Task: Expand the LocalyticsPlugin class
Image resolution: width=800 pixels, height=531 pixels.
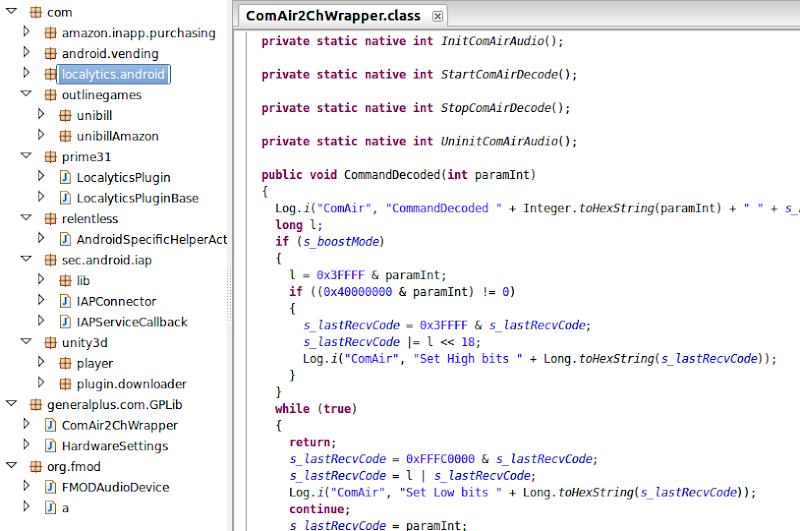Action: coord(41,176)
